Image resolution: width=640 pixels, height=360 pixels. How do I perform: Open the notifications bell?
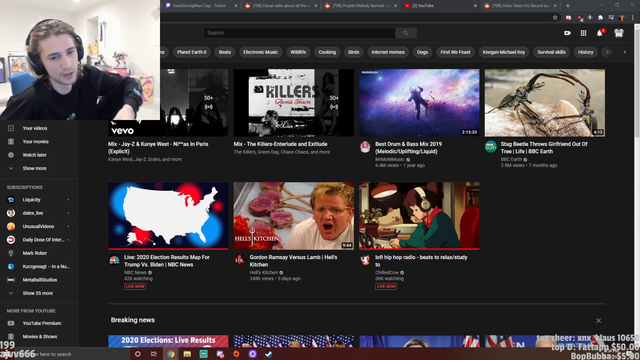(600, 33)
